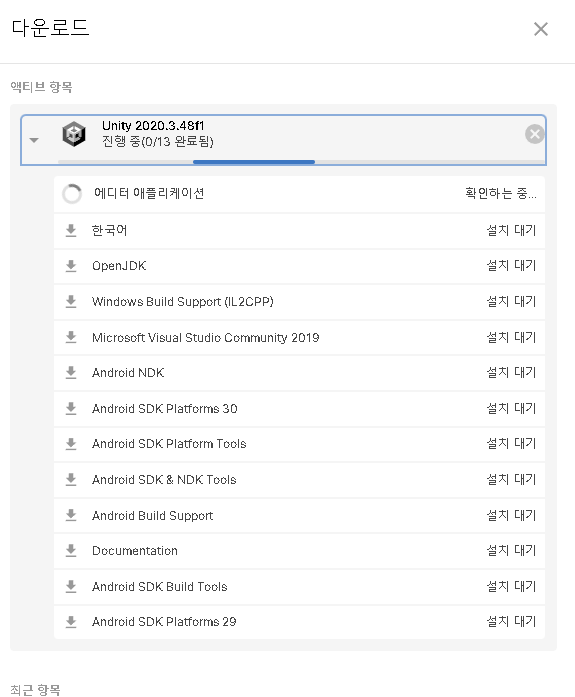Image resolution: width=575 pixels, height=697 pixels.
Task: Click the Documentation download icon
Action: (x=71, y=551)
